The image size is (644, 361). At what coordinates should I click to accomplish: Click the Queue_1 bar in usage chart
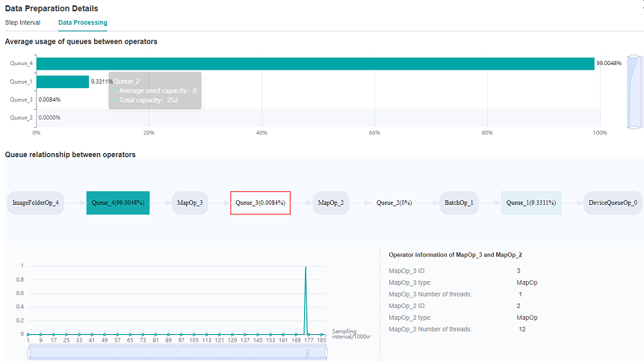point(62,81)
